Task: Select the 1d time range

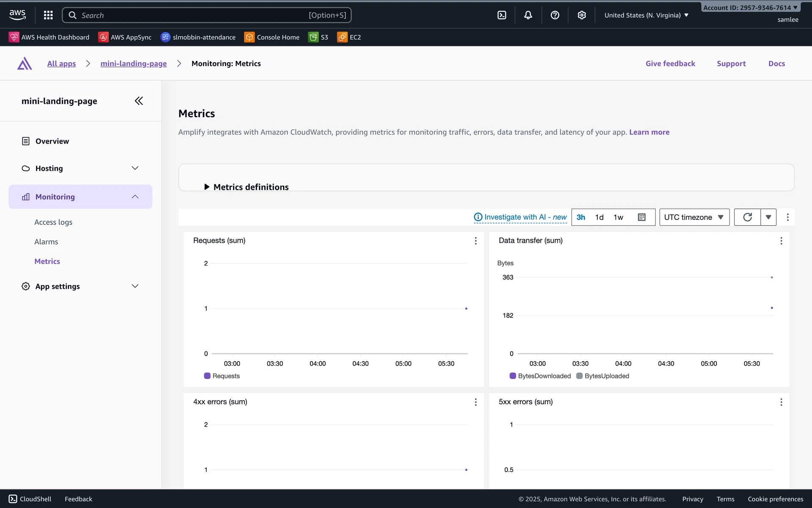Action: (x=599, y=217)
